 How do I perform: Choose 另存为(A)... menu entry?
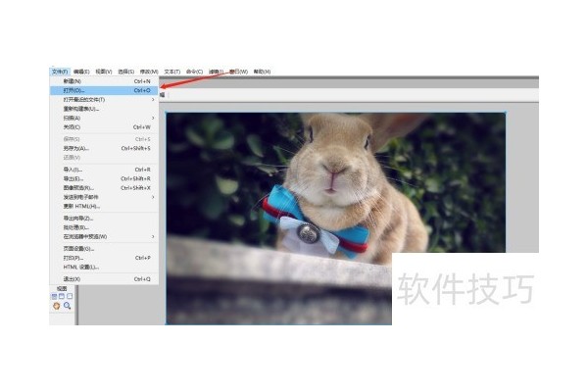click(104, 149)
